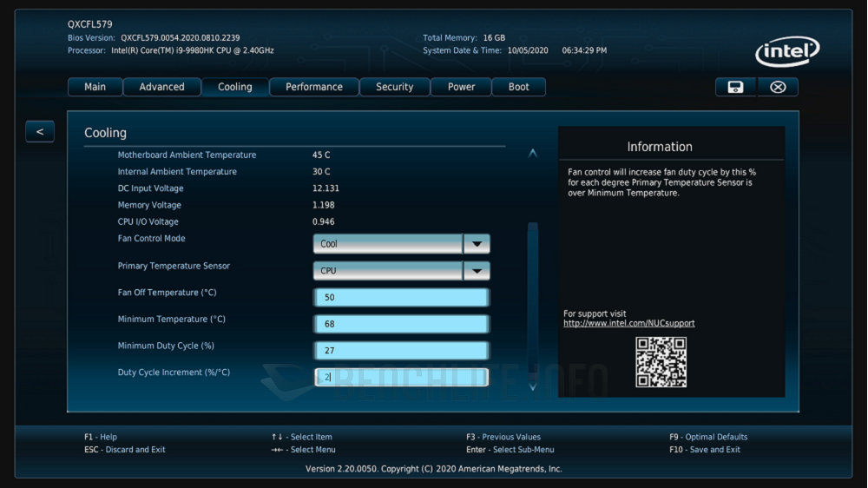Click the 1.198 memory voltage value

(323, 205)
